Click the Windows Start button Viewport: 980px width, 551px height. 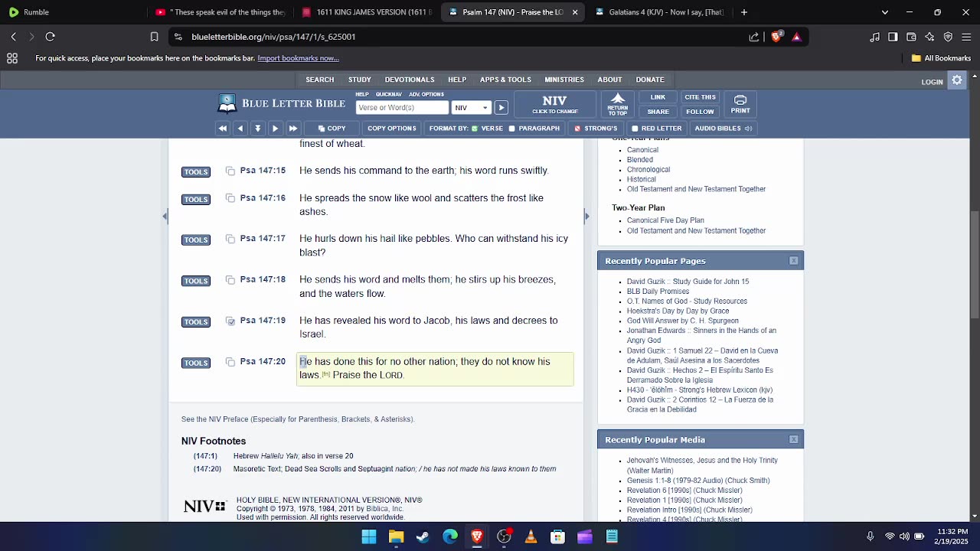click(369, 536)
